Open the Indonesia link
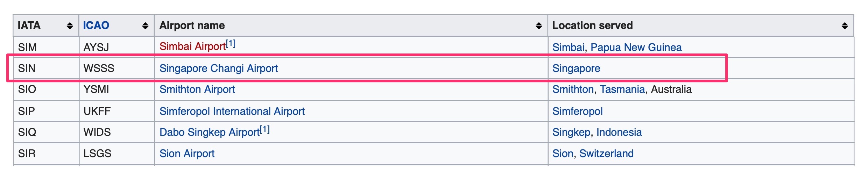This screenshot has width=868, height=178. click(x=619, y=132)
